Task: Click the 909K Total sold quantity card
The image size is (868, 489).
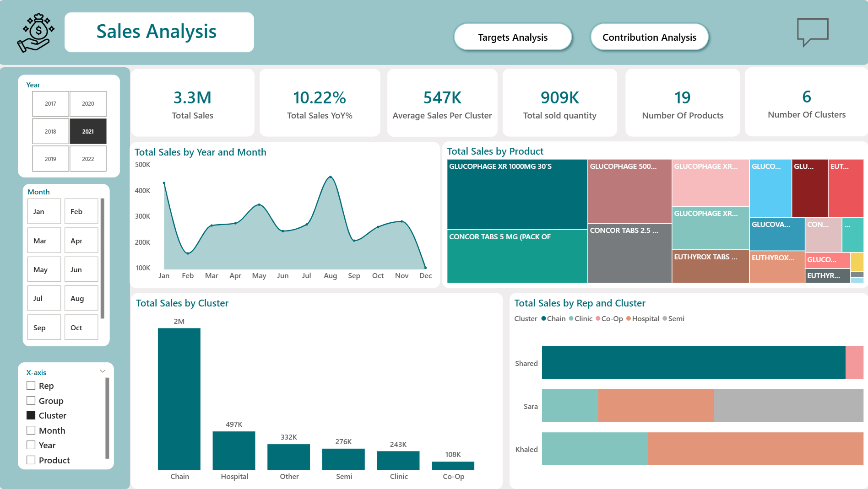Action: (x=560, y=103)
